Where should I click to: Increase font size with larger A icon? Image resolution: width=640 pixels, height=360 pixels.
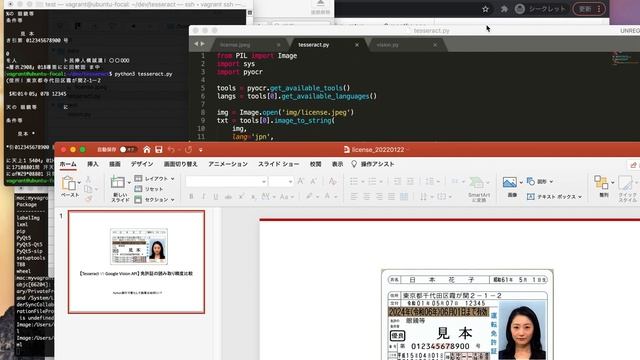point(300,181)
